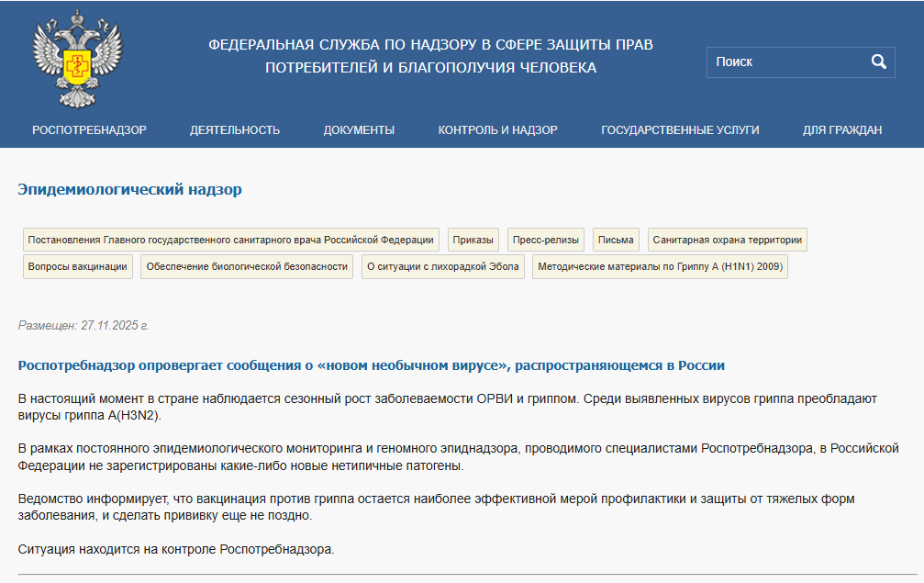Viewport: 924px width, 583px height.
Task: Open ГОСУДАРСТВЕННЫЕ УСЛУГИ menu
Action: [x=680, y=130]
